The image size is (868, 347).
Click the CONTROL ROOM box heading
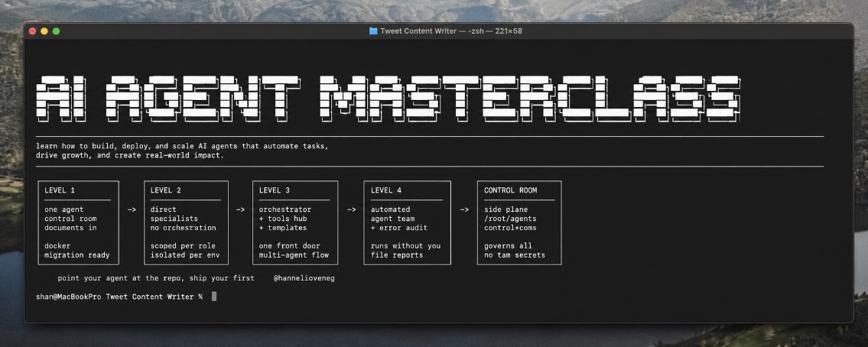[x=510, y=190]
